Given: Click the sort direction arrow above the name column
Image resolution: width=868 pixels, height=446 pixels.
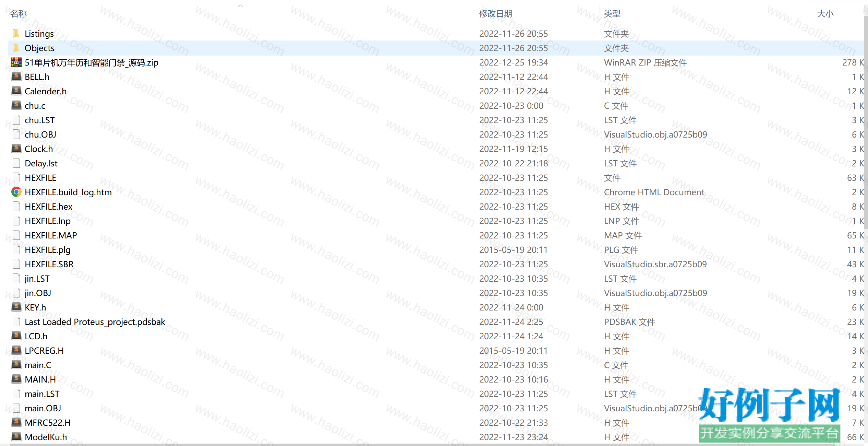Looking at the screenshot, I should pos(241,6).
